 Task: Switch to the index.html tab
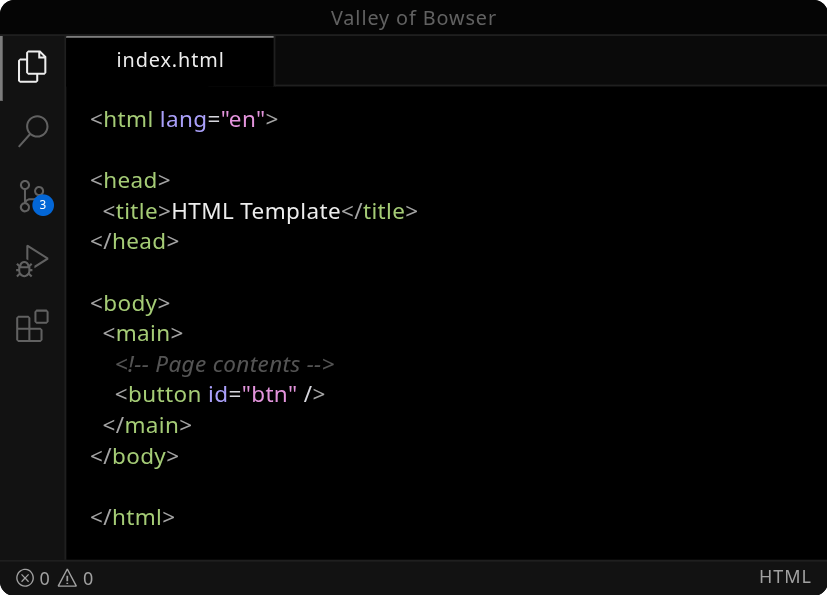[170, 60]
